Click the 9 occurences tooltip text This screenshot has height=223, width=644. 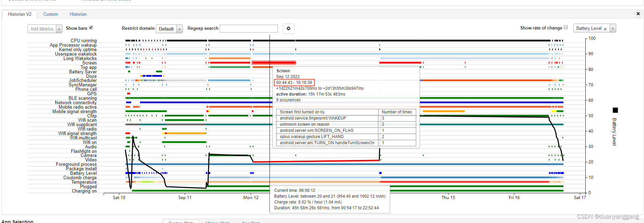pyautogui.click(x=288, y=100)
